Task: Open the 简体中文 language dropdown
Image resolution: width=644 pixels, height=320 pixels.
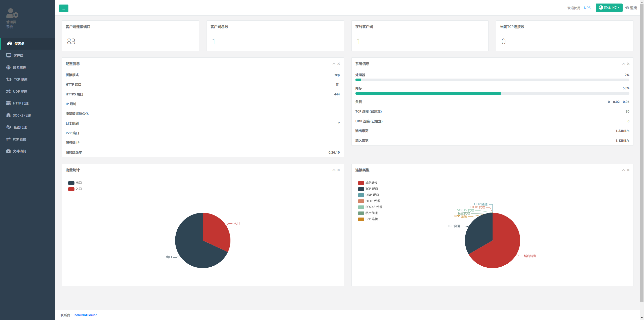Action: pyautogui.click(x=609, y=8)
